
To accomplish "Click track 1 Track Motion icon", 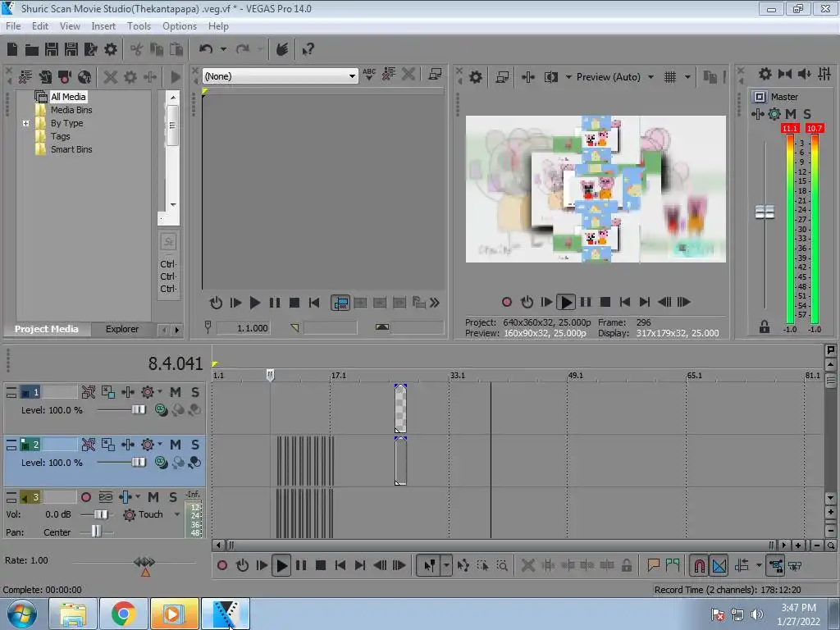I will [x=107, y=392].
